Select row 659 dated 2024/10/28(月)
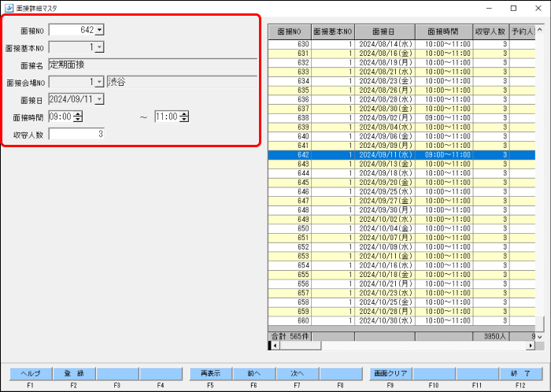 point(401,311)
